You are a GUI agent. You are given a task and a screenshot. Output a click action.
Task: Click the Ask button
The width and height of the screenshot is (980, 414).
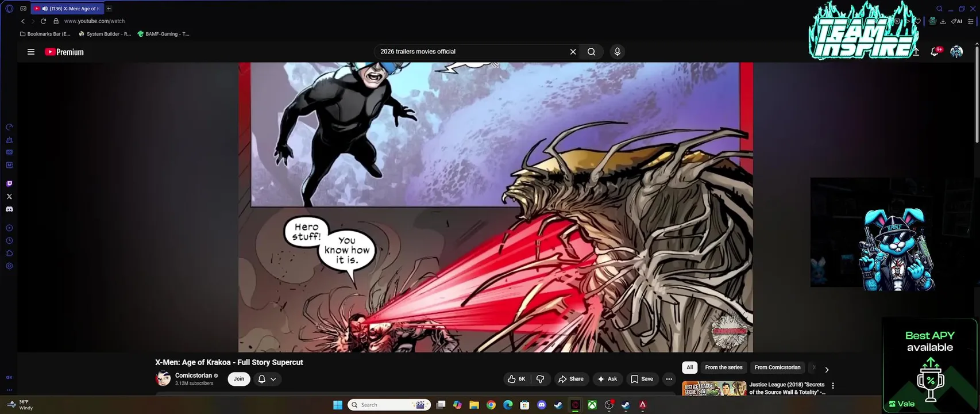coord(607,379)
